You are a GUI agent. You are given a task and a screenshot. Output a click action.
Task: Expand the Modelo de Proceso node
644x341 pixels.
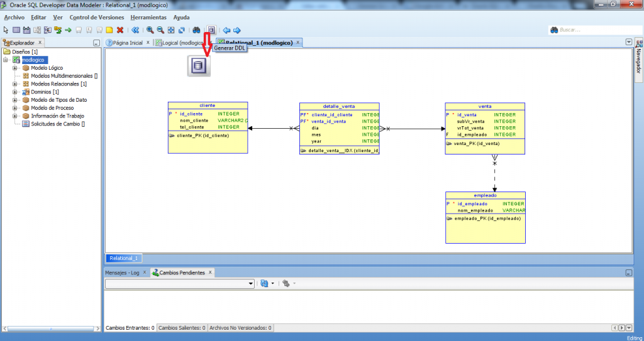click(15, 108)
